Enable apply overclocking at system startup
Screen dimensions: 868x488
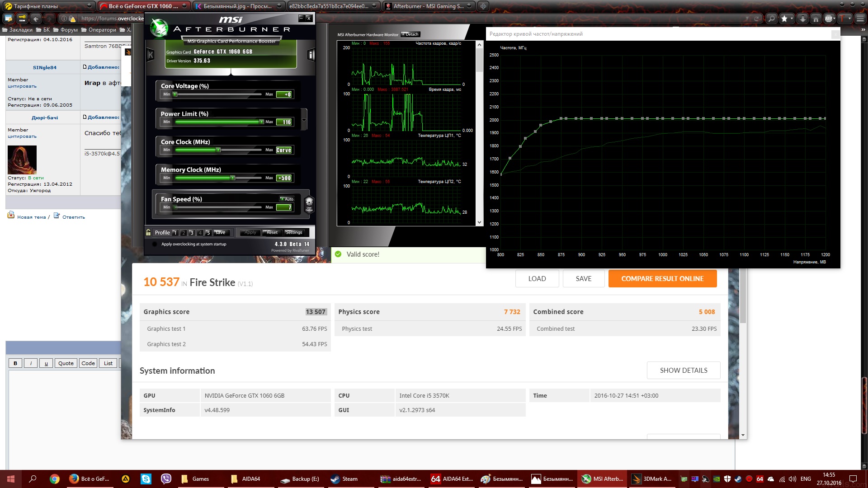pos(155,244)
